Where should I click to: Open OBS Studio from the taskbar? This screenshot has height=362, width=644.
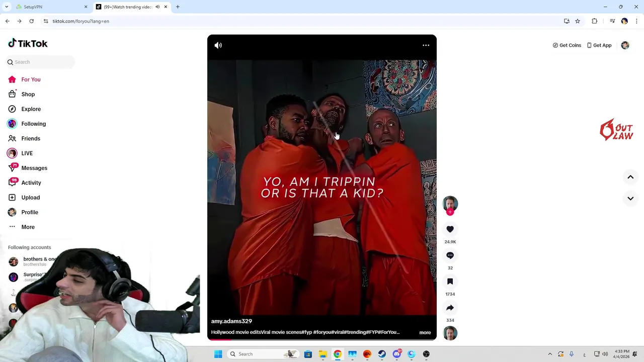(x=426, y=354)
